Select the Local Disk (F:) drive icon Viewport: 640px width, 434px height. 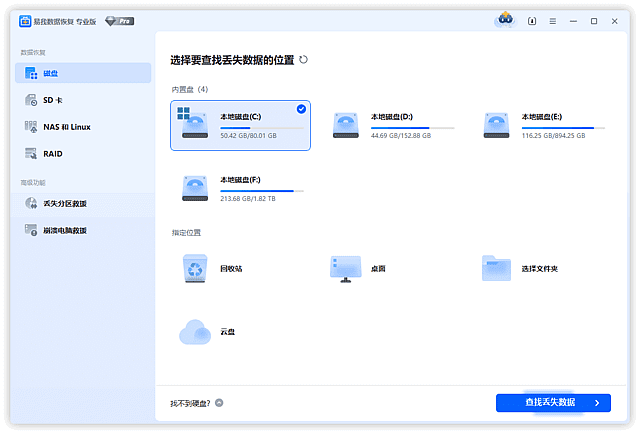click(x=195, y=187)
